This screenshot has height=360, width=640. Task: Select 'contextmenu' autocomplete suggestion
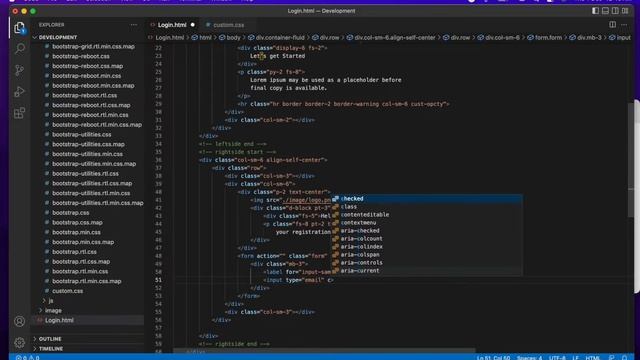[x=426, y=223]
